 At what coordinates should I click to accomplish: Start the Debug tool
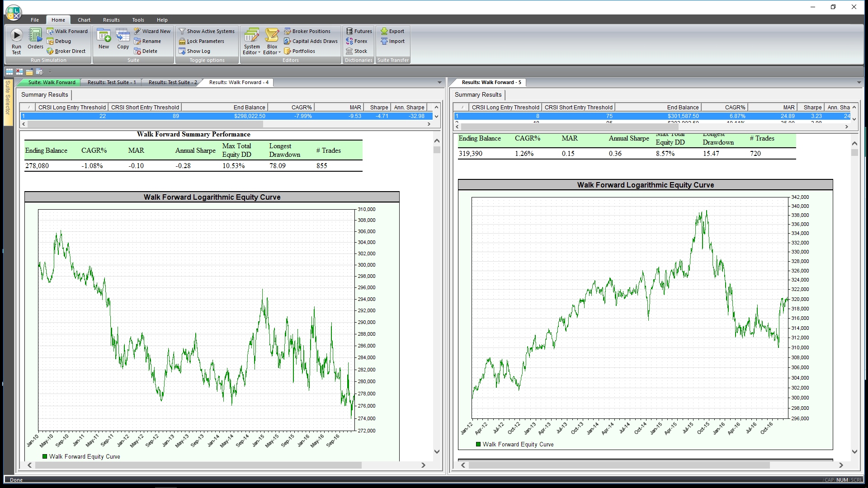click(59, 41)
